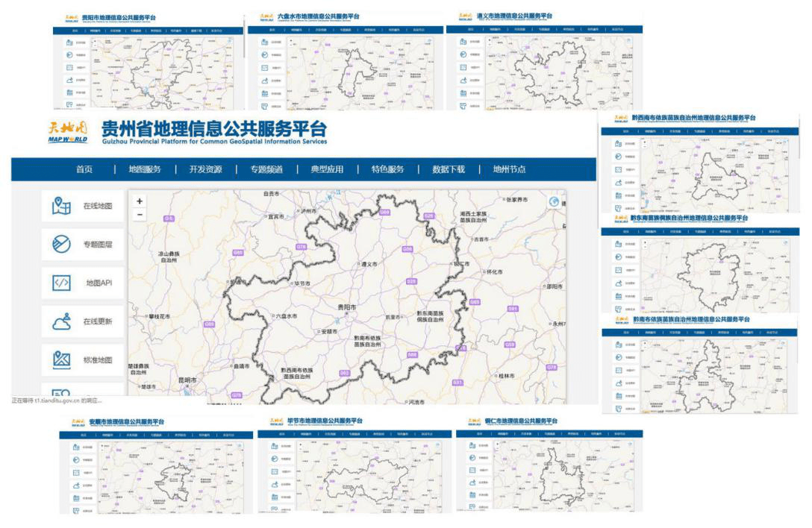Viewport: 812px width, 528px height.
Task: Click the 贵州省地理信息公共服务平台 title
Action: pyautogui.click(x=214, y=129)
